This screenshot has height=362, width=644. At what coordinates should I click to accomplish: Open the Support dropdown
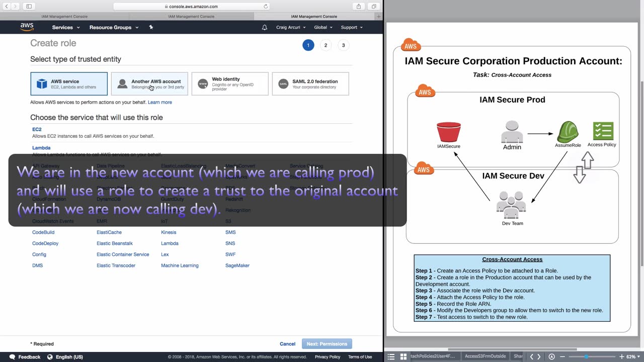[x=352, y=27]
